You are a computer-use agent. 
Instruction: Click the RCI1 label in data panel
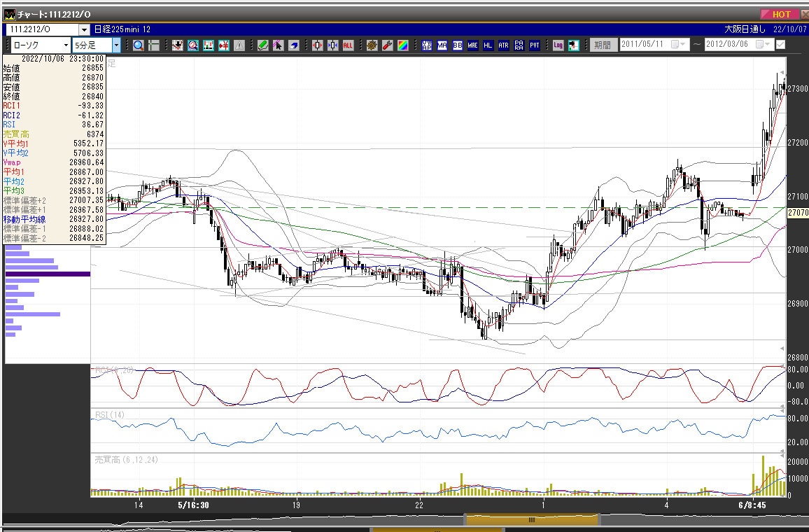click(11, 106)
